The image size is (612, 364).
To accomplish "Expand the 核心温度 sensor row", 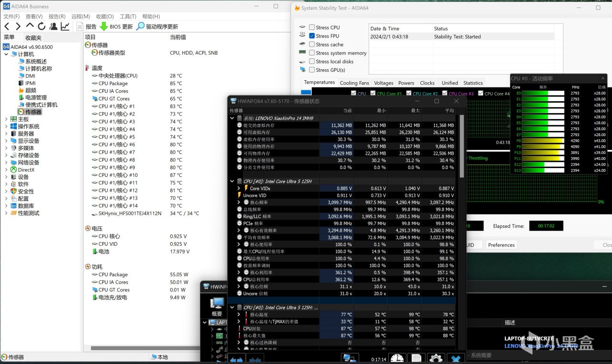I will [239, 314].
